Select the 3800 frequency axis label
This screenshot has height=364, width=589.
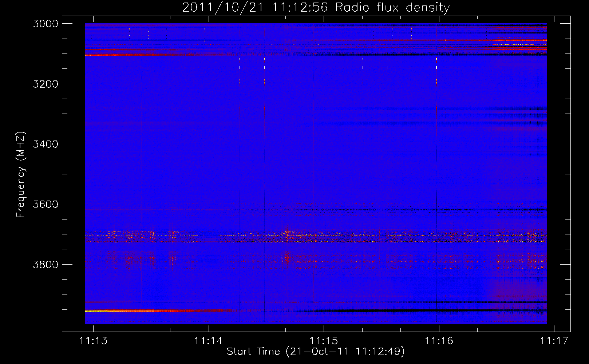click(46, 264)
